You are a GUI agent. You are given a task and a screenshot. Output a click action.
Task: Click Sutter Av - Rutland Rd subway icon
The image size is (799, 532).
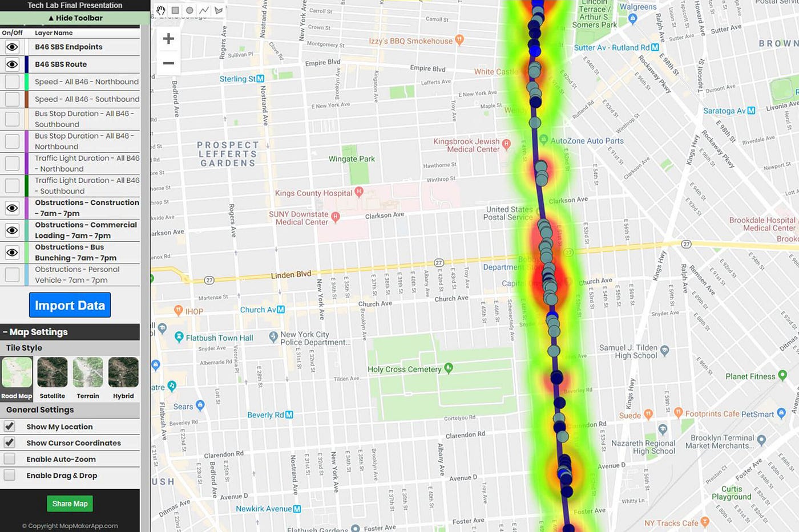click(x=655, y=47)
